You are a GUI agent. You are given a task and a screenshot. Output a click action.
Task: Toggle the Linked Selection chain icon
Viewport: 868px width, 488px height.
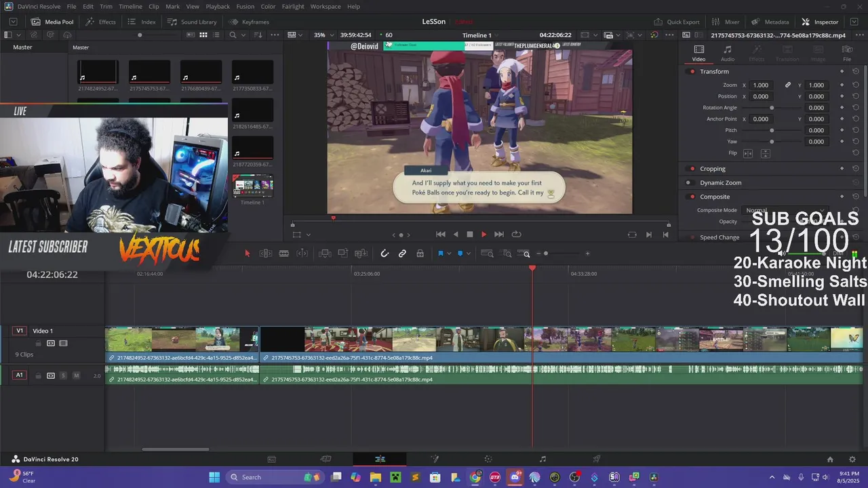(402, 253)
